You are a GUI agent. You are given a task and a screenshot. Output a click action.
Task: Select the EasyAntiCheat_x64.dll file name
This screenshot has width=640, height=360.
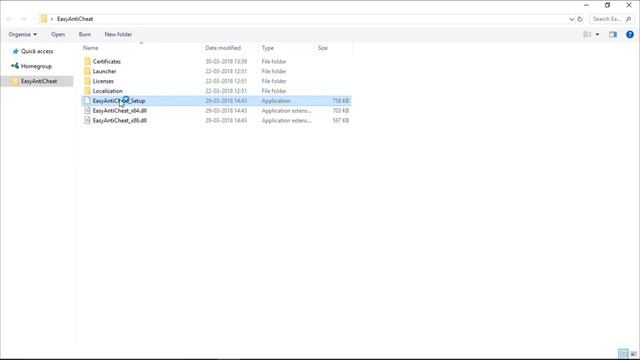point(120,111)
